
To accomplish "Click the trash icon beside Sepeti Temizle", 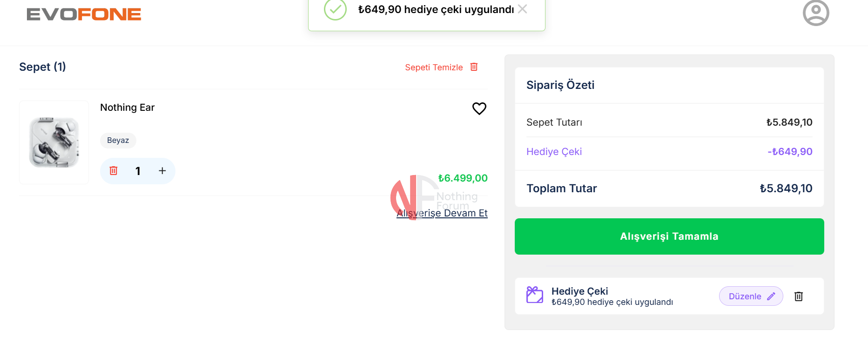I will coord(474,67).
